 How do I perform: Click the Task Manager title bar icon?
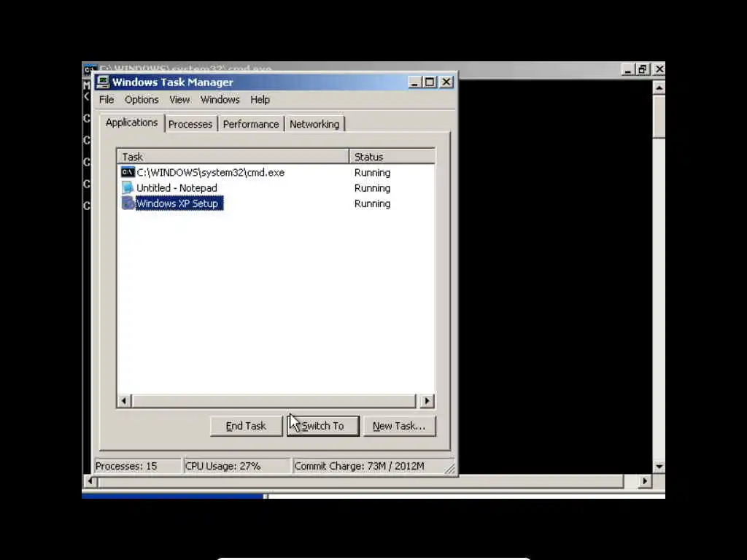pos(103,82)
